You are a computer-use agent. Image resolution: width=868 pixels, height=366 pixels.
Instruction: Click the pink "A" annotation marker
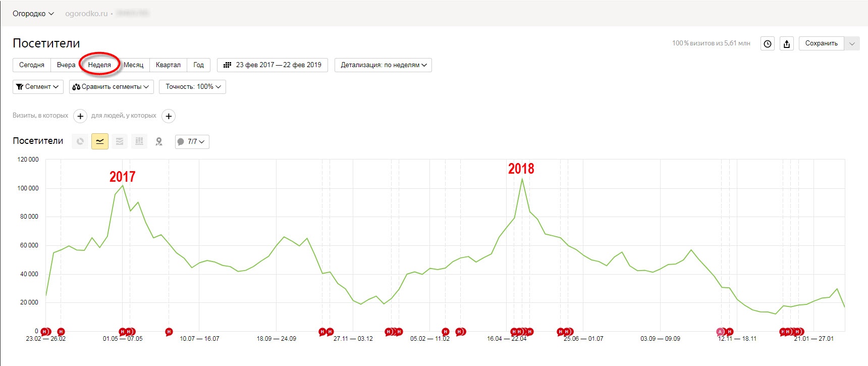720,332
